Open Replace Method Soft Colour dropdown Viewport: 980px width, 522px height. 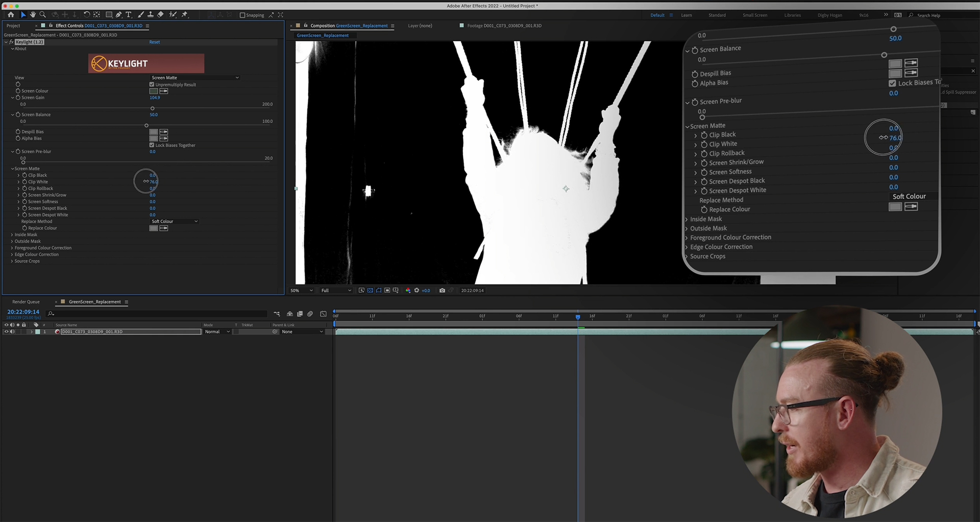pyautogui.click(x=174, y=221)
